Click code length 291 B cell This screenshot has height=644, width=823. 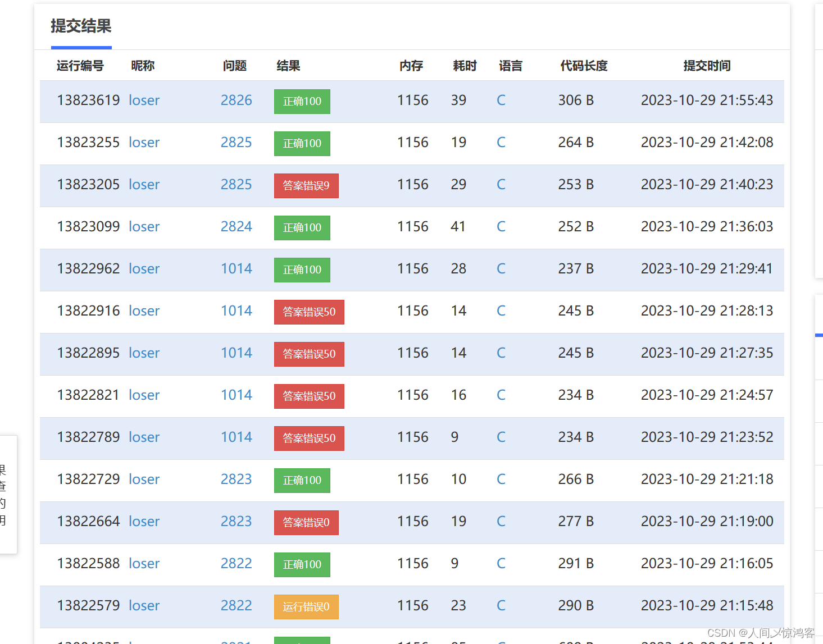tap(576, 564)
